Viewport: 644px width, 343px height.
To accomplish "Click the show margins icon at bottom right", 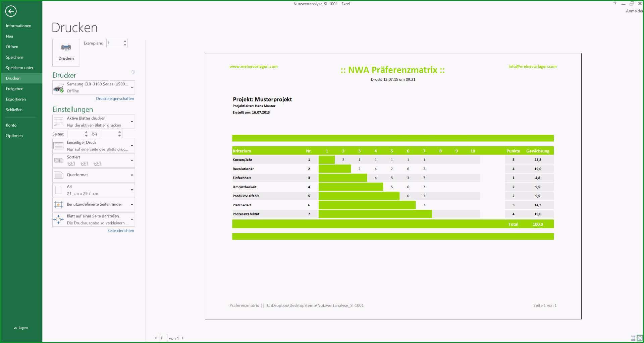I will click(x=633, y=338).
